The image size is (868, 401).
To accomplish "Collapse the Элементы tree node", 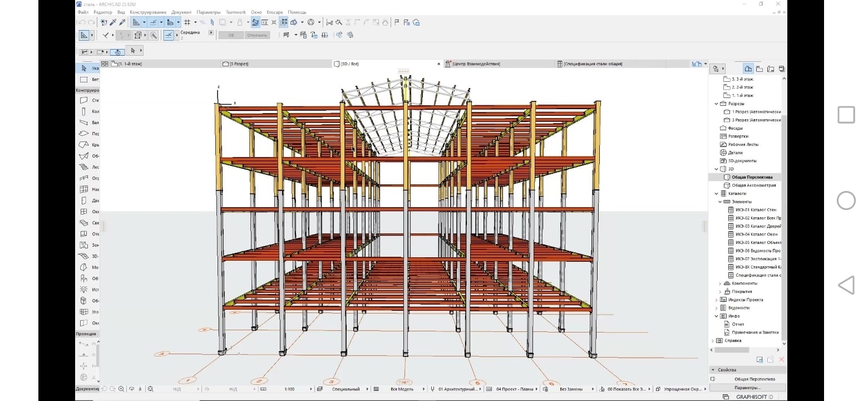I will click(x=720, y=202).
